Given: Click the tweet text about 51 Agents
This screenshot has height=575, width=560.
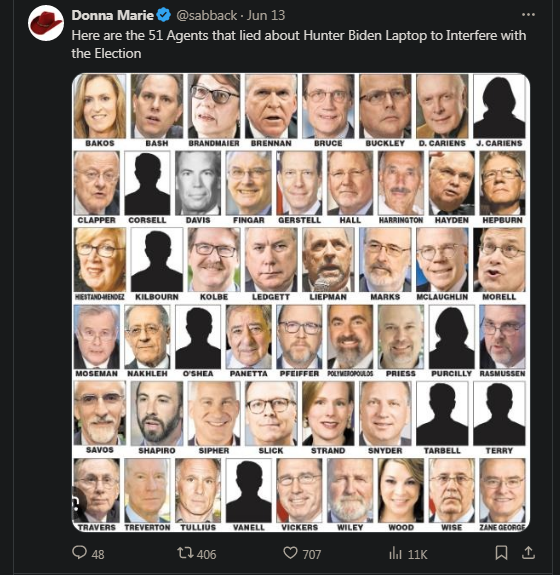Looking at the screenshot, I should pyautogui.click(x=299, y=44).
